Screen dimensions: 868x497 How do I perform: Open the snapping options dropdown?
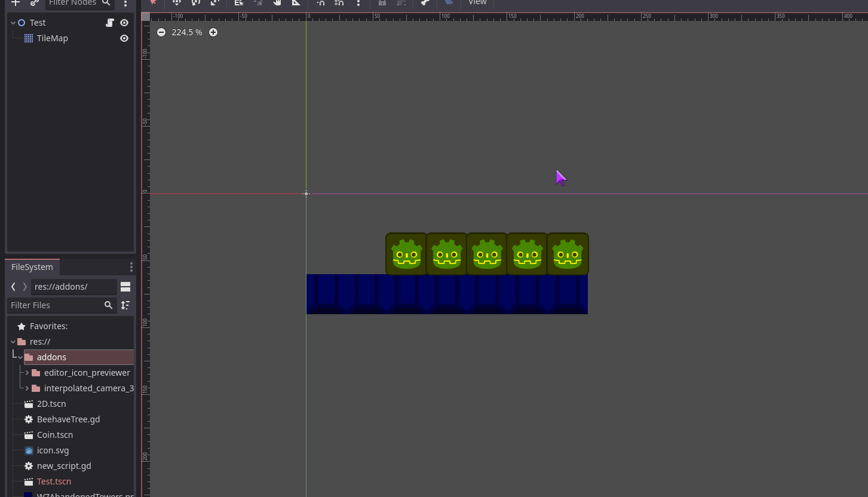(358, 4)
